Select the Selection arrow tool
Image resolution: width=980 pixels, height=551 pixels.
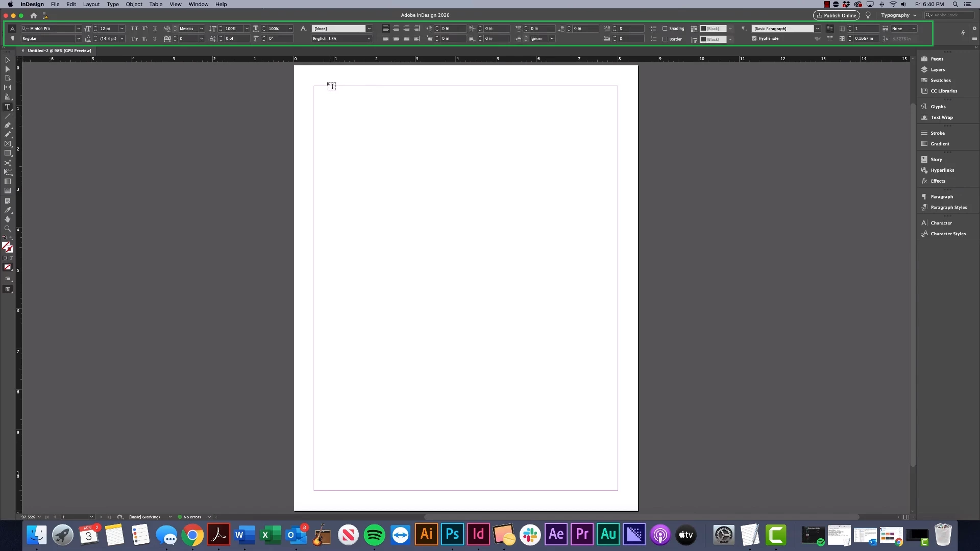pyautogui.click(x=8, y=60)
